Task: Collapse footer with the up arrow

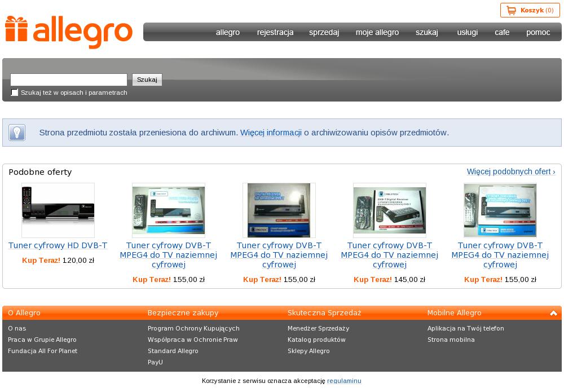Action: [554, 313]
